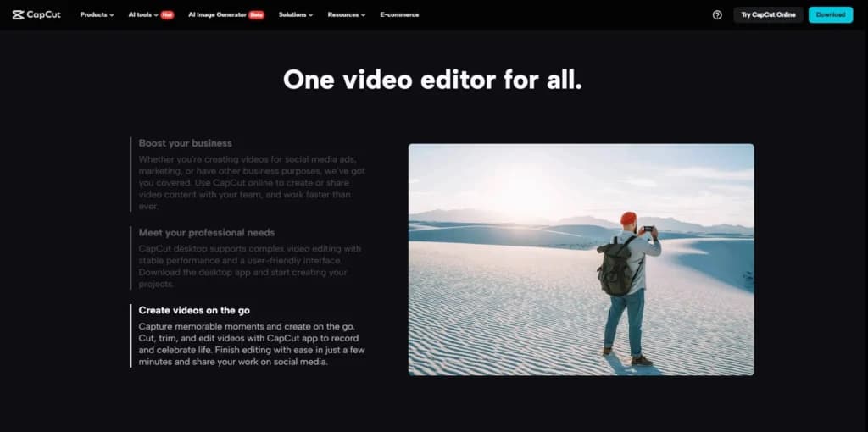Click the text starting 'Whether you're creating videos'
Image resolution: width=868 pixels, height=432 pixels.
pyautogui.click(x=251, y=182)
